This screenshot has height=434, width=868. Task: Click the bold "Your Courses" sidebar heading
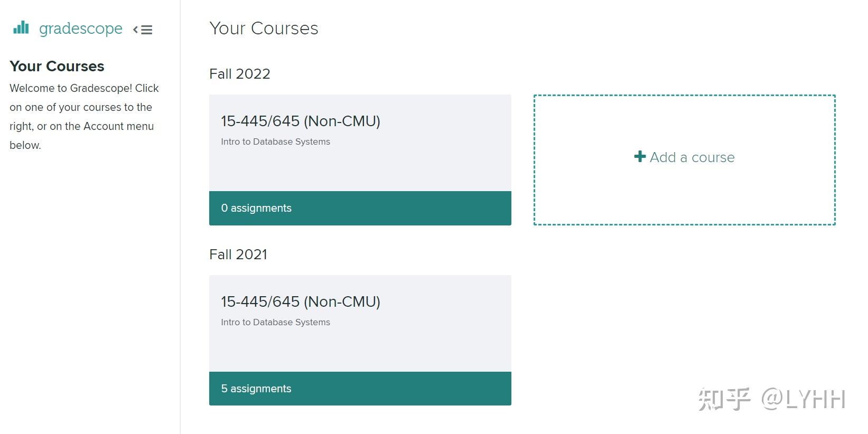(x=57, y=67)
